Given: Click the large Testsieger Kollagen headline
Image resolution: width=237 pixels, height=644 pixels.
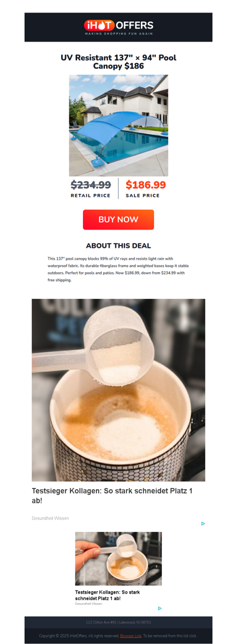Looking at the screenshot, I should point(112,496).
